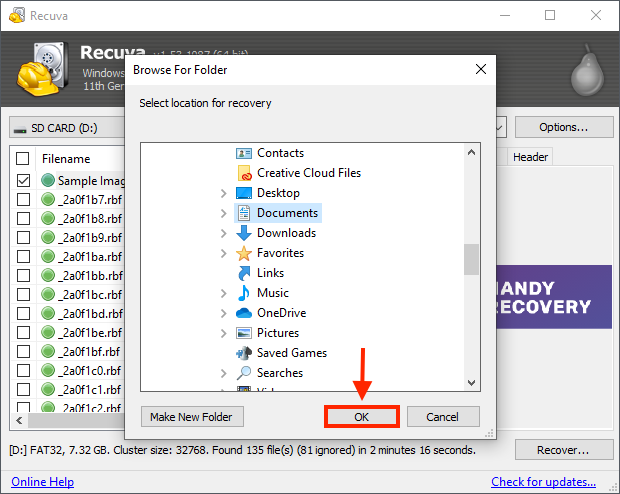Check the _2a0f1ba.rbf checkbox
The image size is (620, 494).
[x=23, y=256]
